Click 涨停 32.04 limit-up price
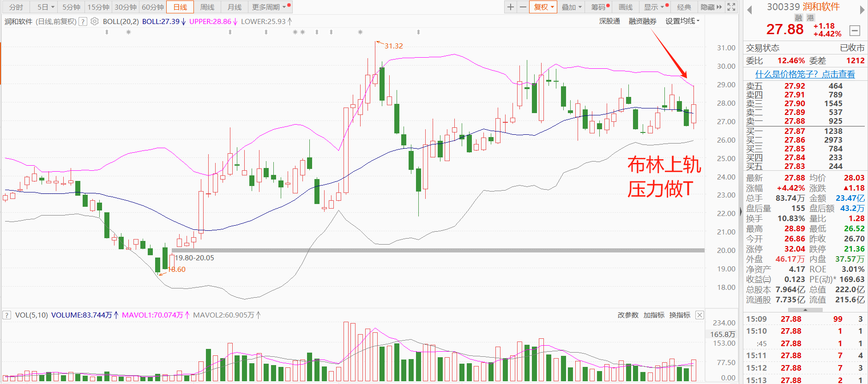The image size is (868, 384). pos(795,249)
